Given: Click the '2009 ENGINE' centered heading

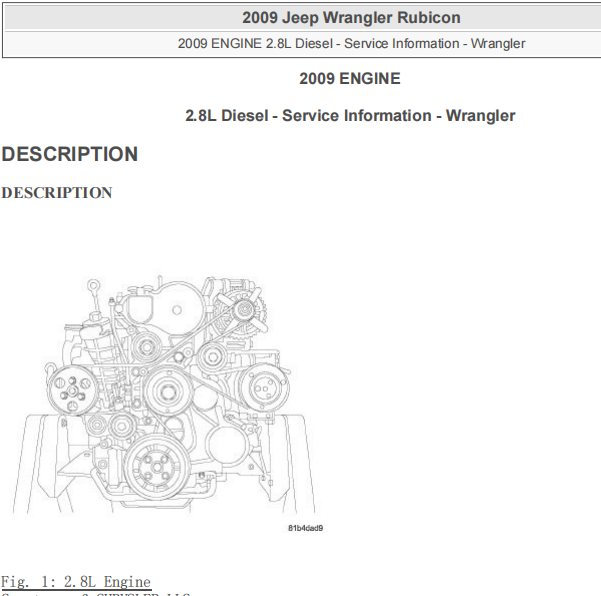Looking at the screenshot, I should (x=350, y=79).
